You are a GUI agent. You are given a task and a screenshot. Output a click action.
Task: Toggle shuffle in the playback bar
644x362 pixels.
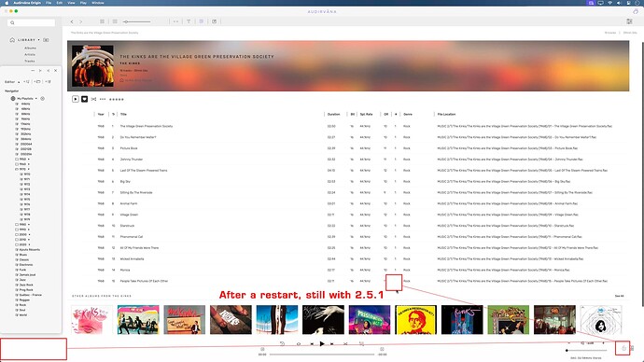345,344
